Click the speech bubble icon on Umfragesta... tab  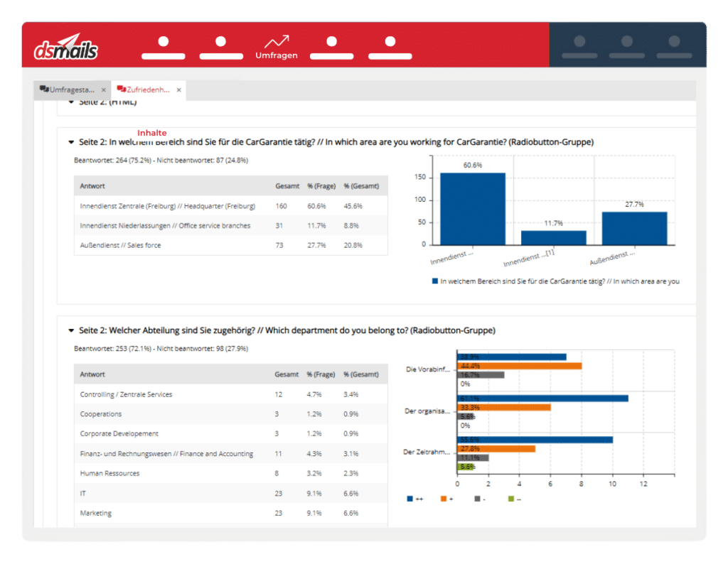click(x=44, y=90)
